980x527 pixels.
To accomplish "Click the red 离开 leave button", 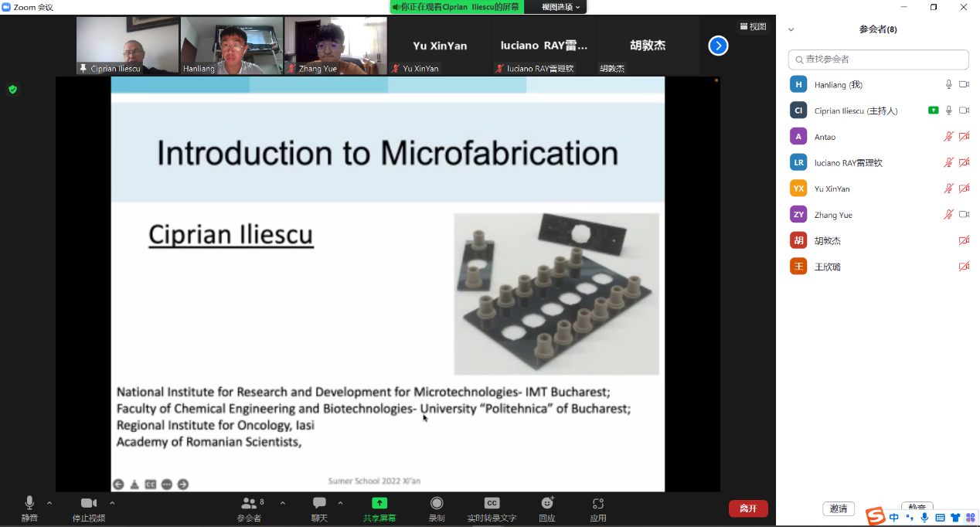I will [x=747, y=508].
